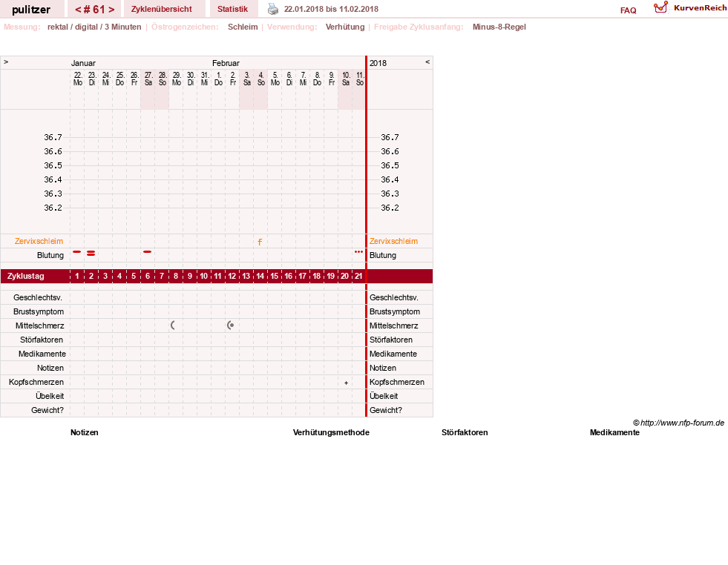This screenshot has width=728, height=565.
Task: Click the bold 'Notizen' heading below chart
Action: click(x=85, y=432)
